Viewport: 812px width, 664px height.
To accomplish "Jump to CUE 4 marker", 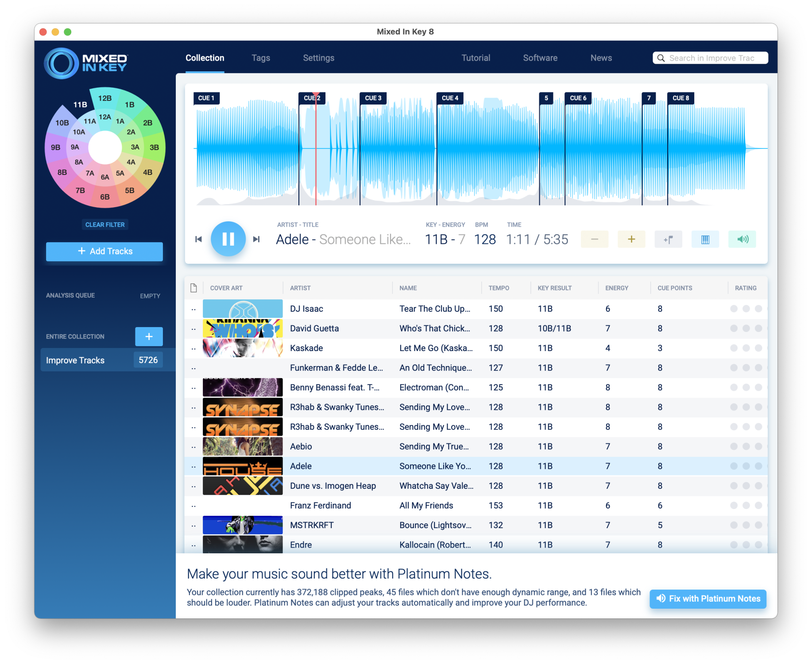I will [x=450, y=98].
